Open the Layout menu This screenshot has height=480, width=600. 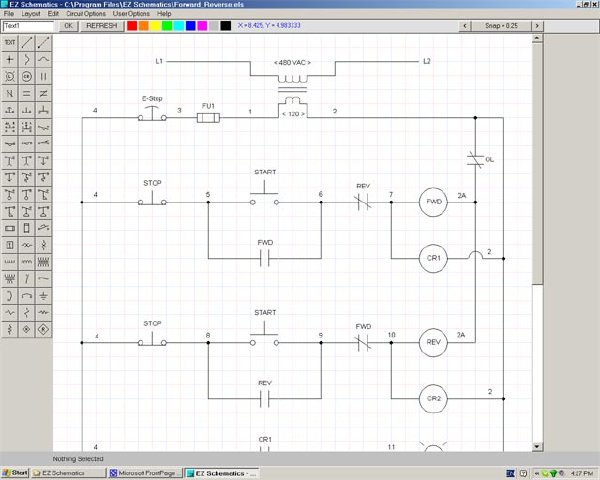point(31,14)
